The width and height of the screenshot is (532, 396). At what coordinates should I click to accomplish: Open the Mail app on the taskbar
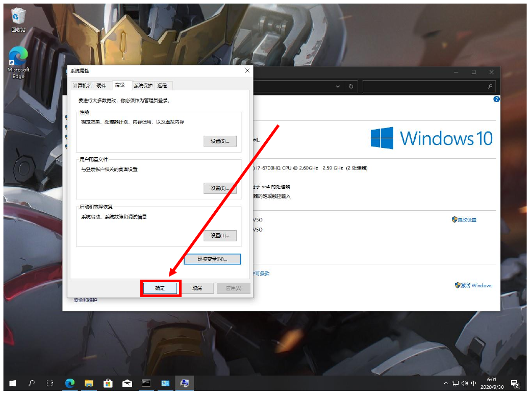click(127, 383)
